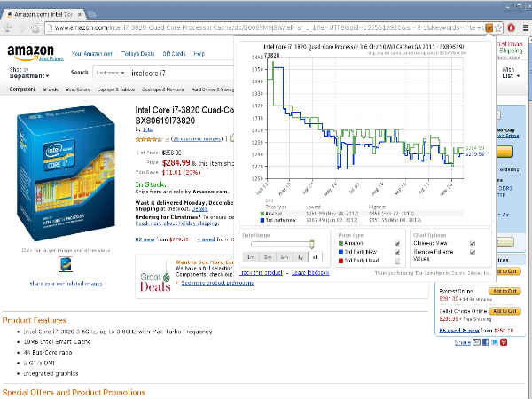Click 'Leave feedback' link

(x=310, y=272)
